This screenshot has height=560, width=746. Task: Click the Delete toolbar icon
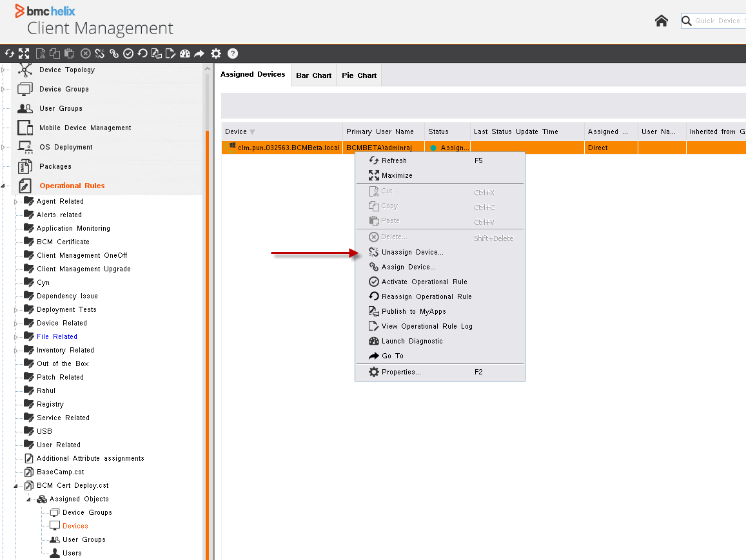pos(86,53)
